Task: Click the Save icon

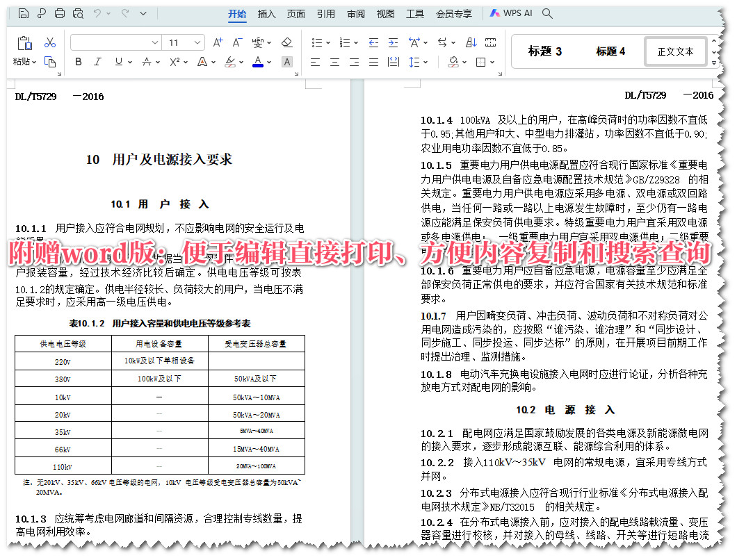Action: 24,13
